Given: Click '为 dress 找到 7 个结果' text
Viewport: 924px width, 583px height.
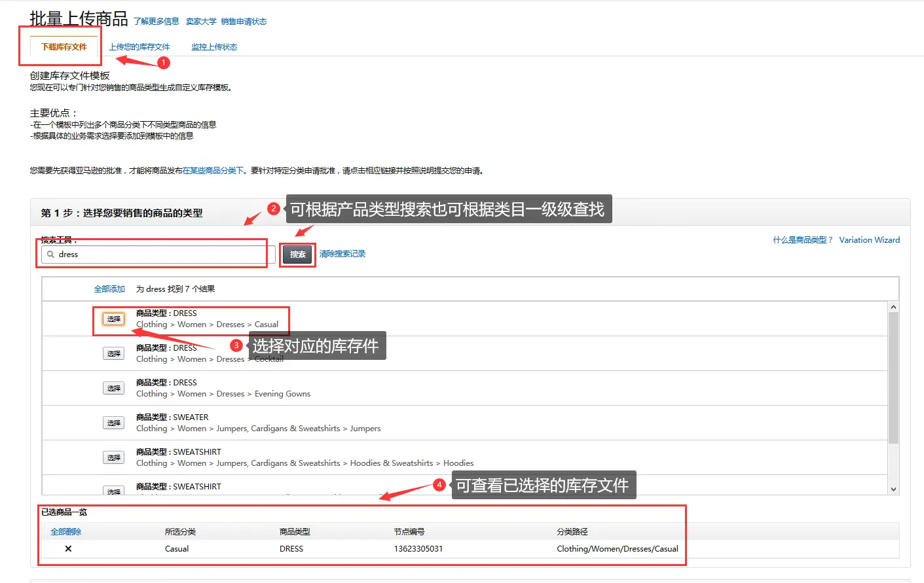Looking at the screenshot, I should (176, 289).
